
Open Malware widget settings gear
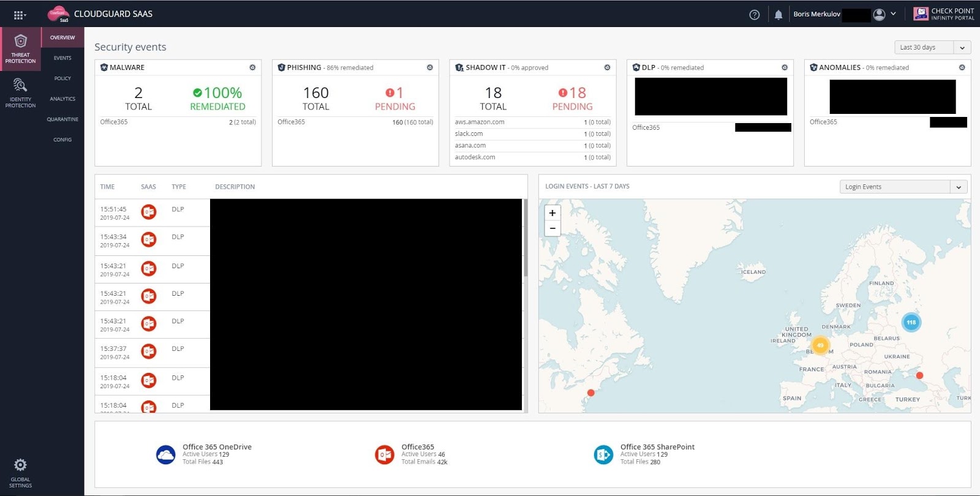tap(252, 67)
